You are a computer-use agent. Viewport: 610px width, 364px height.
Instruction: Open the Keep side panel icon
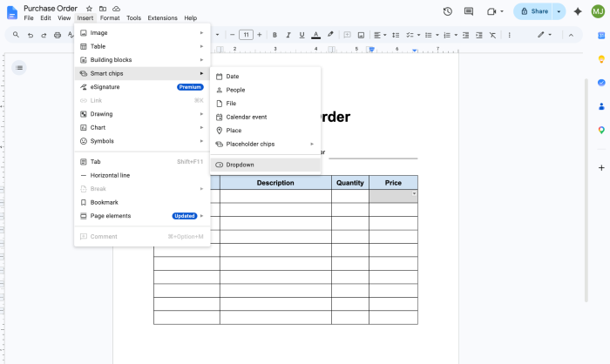pyautogui.click(x=601, y=59)
